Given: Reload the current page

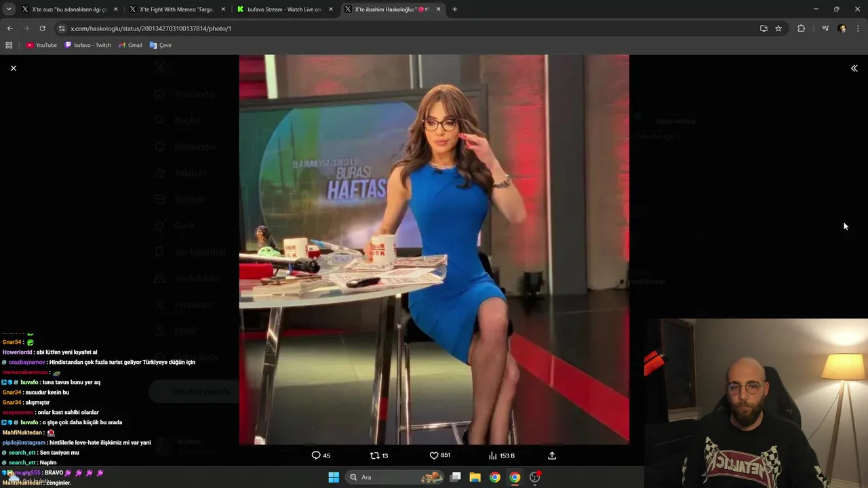Looking at the screenshot, I should pyautogui.click(x=42, y=28).
